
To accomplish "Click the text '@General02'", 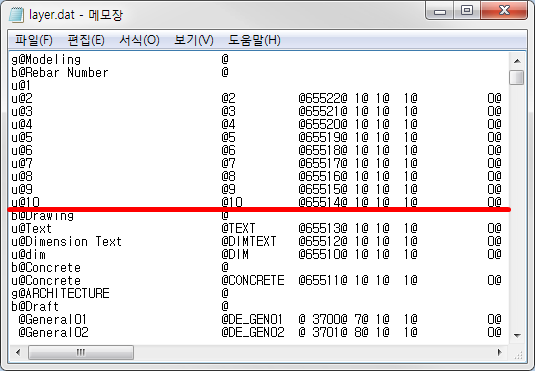I will [x=53, y=333].
